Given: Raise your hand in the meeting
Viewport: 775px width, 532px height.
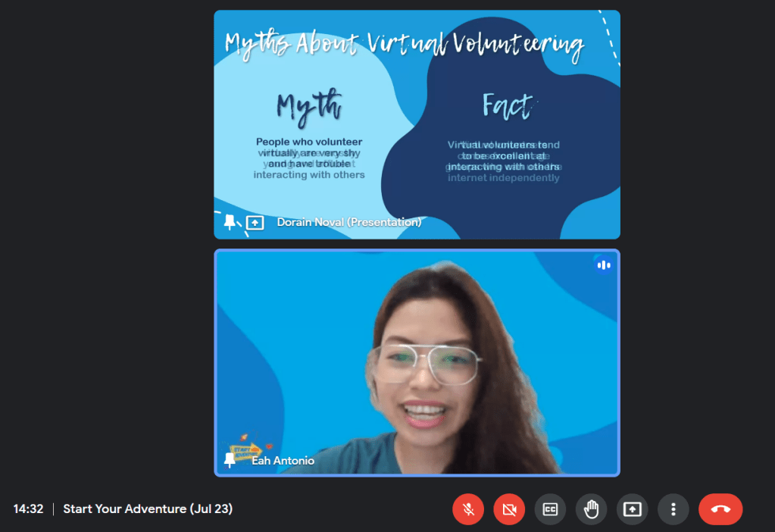Looking at the screenshot, I should pyautogui.click(x=591, y=509).
